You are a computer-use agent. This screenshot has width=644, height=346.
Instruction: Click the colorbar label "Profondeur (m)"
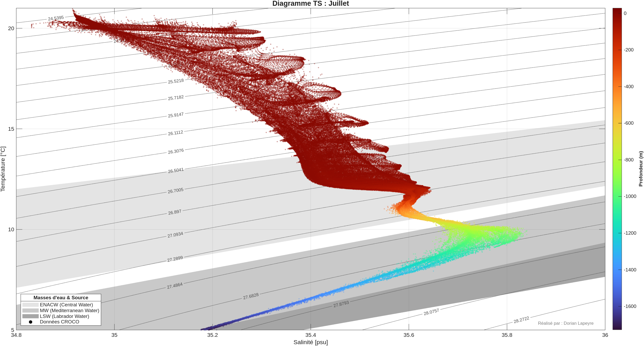pos(641,169)
